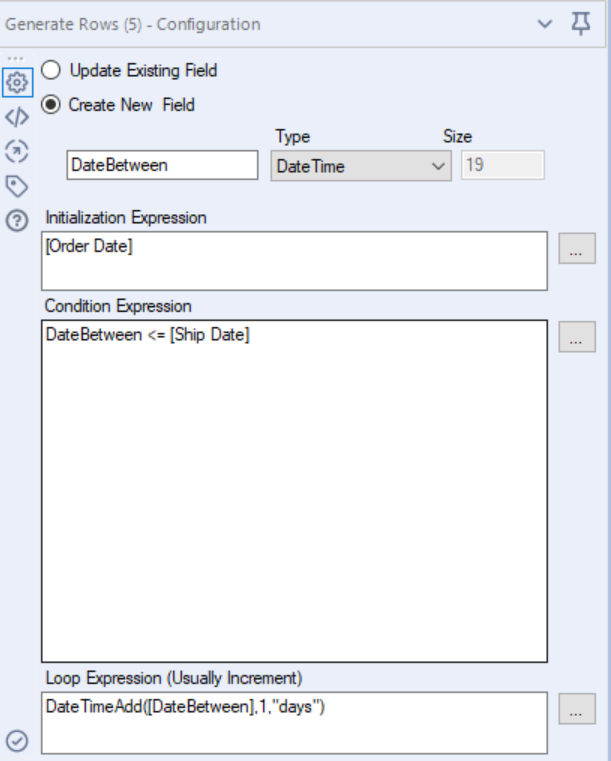
Task: Click the DateBetween field name box
Action: click(162, 167)
